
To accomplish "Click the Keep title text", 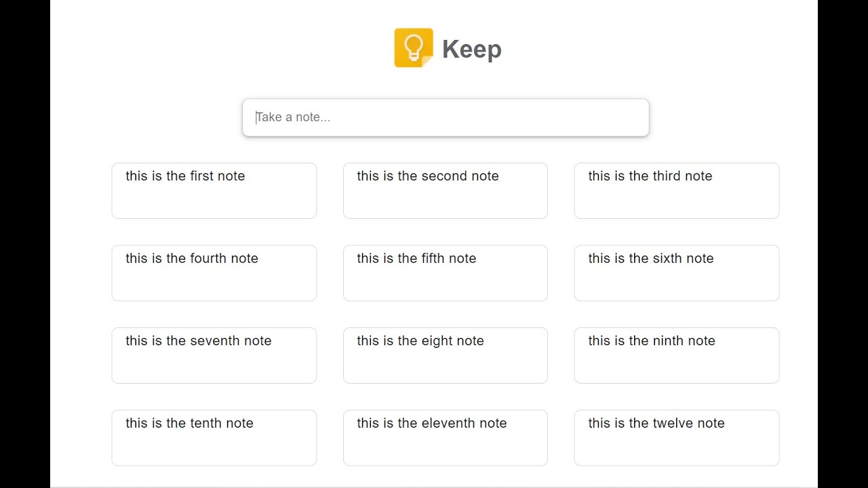I will click(x=471, y=49).
